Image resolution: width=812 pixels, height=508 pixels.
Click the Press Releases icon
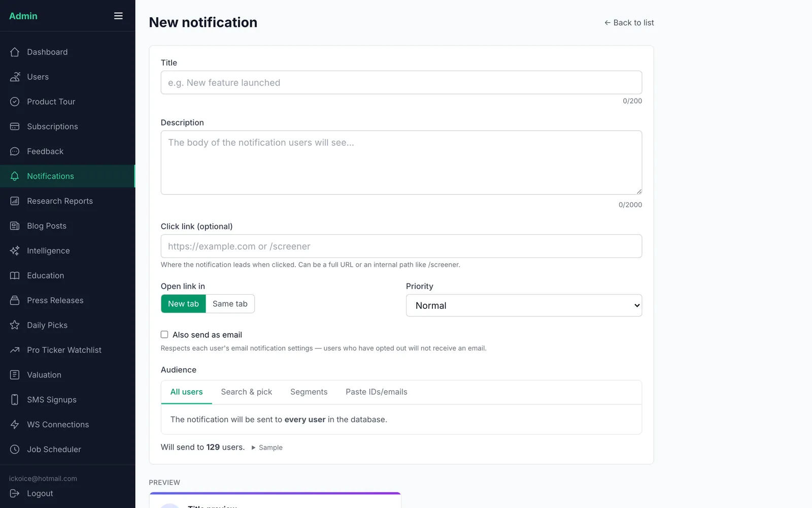coord(15,300)
